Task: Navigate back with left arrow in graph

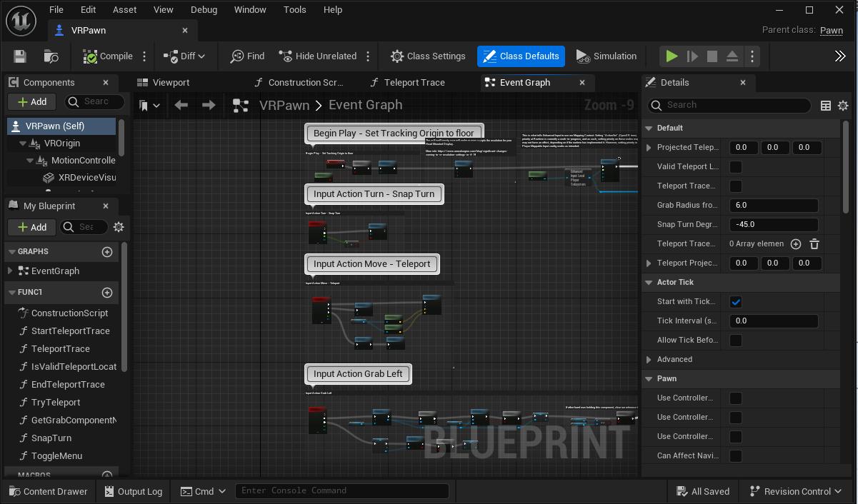Action: 181,106
